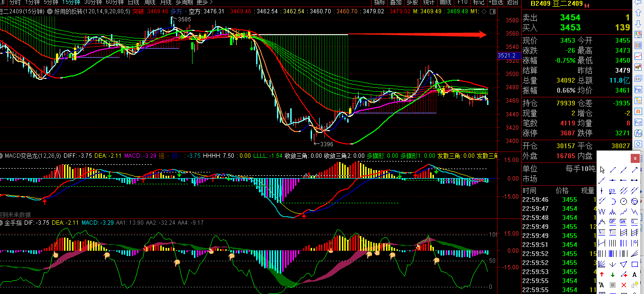Switch to 分时 intraday view
The image size is (644, 294).
[15, 2]
